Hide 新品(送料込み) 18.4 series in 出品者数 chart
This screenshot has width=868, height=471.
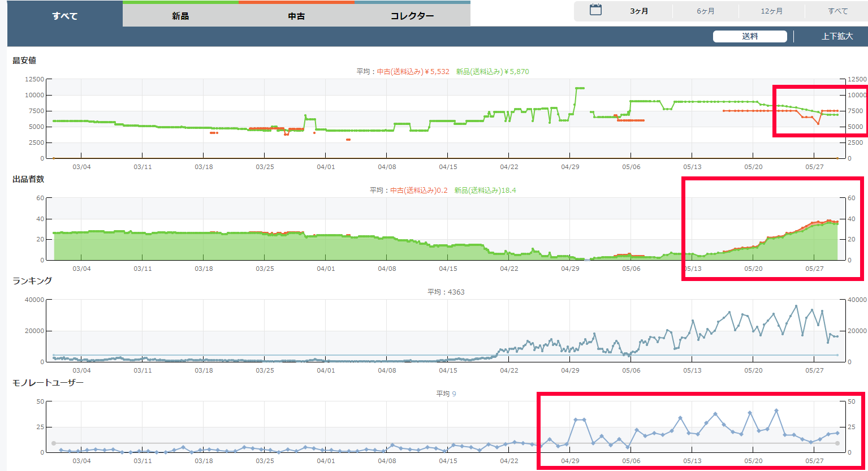(485, 191)
